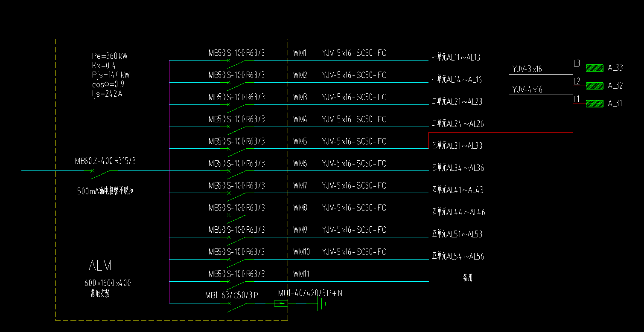Select the WM3 circuit label
Viewport: 644px width, 332px height.
(x=300, y=98)
